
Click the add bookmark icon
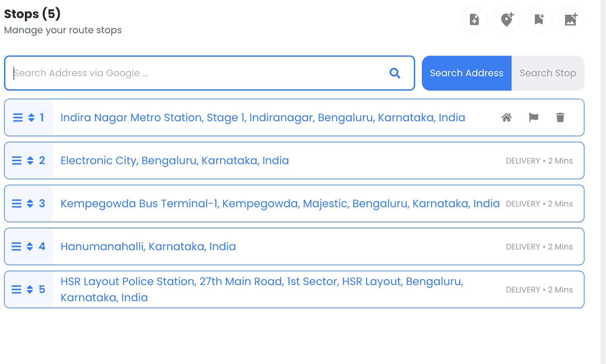click(539, 19)
